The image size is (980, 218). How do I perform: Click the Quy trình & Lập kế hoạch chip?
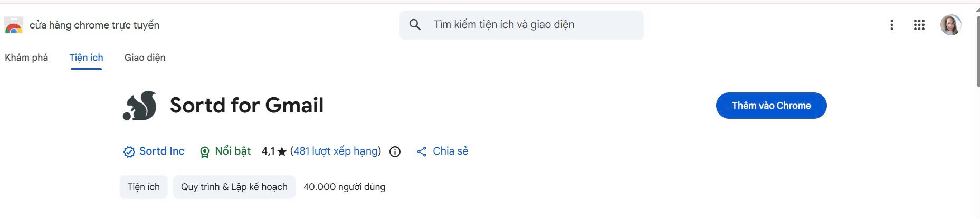(234, 187)
